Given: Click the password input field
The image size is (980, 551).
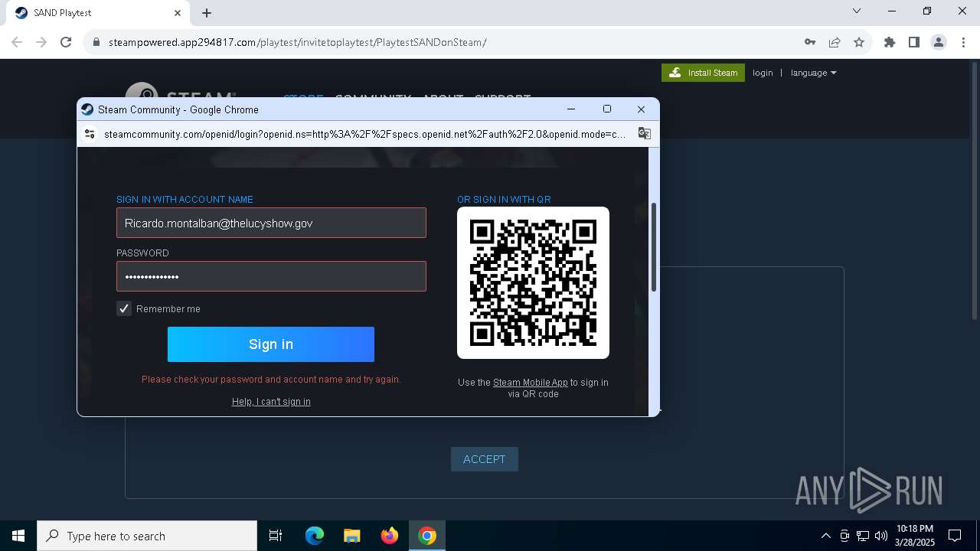Looking at the screenshot, I should click(x=271, y=276).
